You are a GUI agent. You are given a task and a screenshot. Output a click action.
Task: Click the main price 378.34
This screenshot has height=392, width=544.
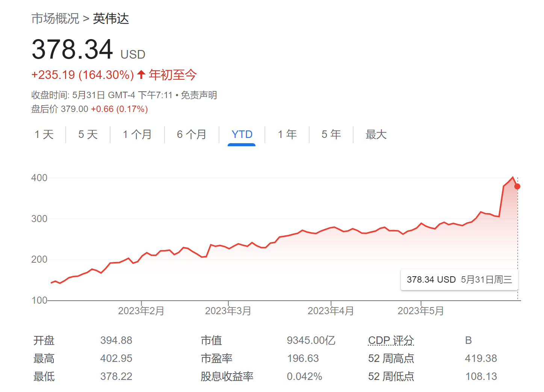(72, 49)
